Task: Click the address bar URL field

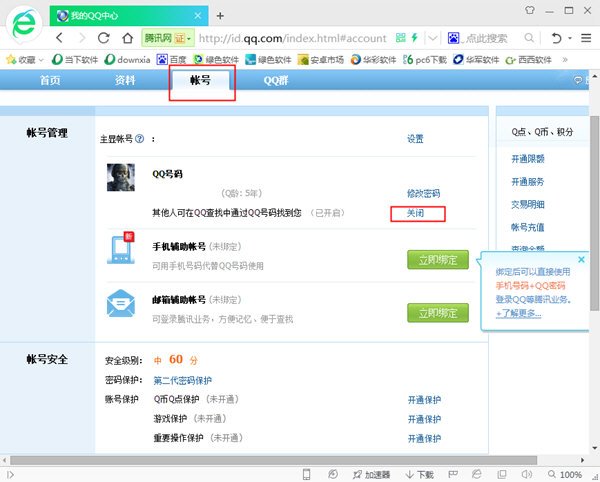Action: 293,38
